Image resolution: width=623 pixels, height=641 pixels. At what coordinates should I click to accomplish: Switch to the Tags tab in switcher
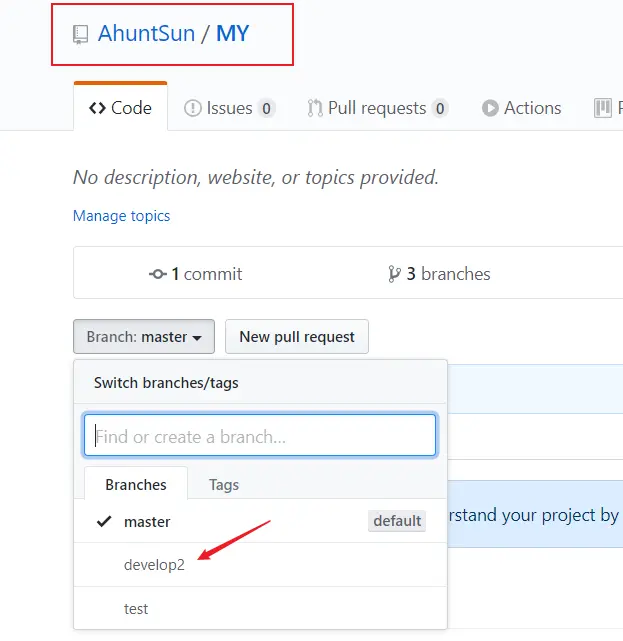point(224,485)
